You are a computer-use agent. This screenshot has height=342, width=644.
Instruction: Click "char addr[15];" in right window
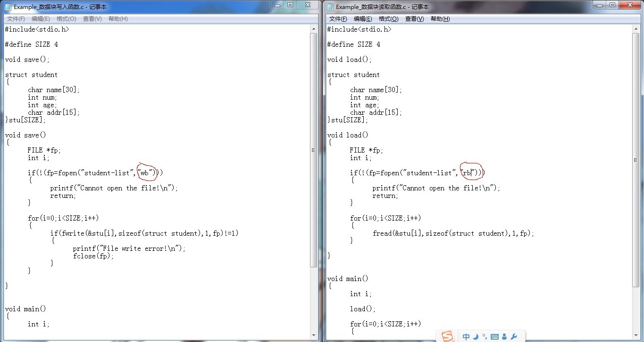pyautogui.click(x=376, y=112)
